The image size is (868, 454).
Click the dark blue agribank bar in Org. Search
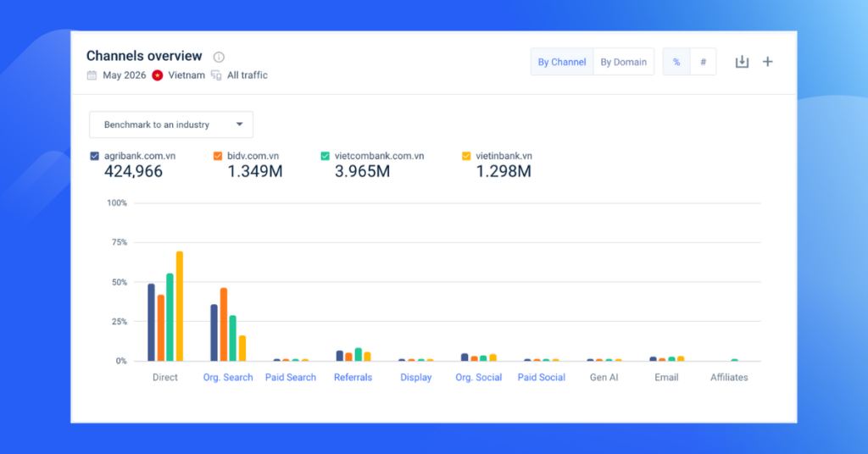(x=214, y=333)
